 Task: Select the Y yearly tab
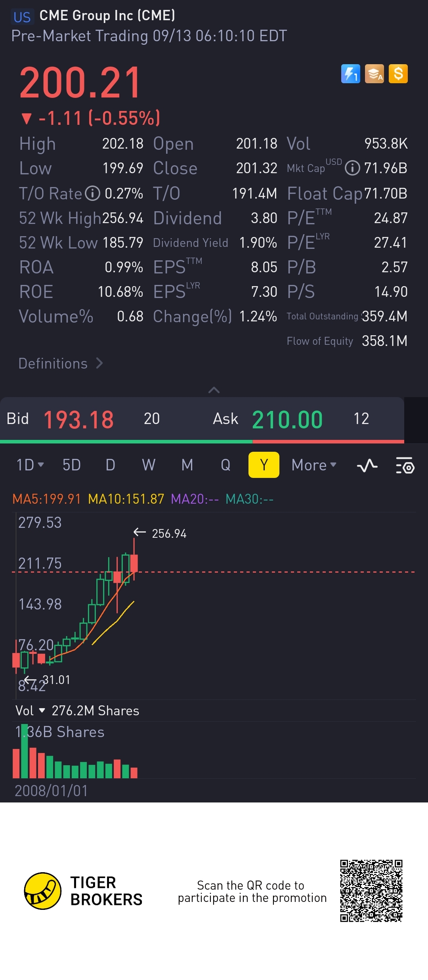pyautogui.click(x=264, y=465)
